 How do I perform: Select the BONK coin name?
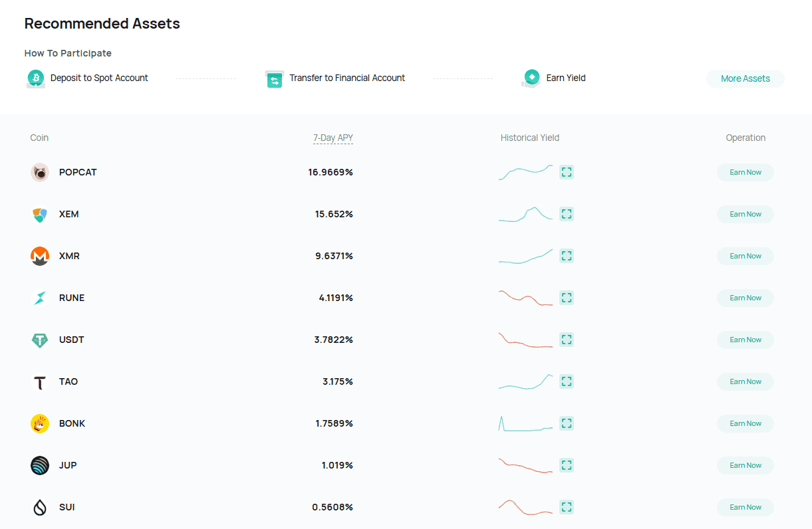(72, 423)
